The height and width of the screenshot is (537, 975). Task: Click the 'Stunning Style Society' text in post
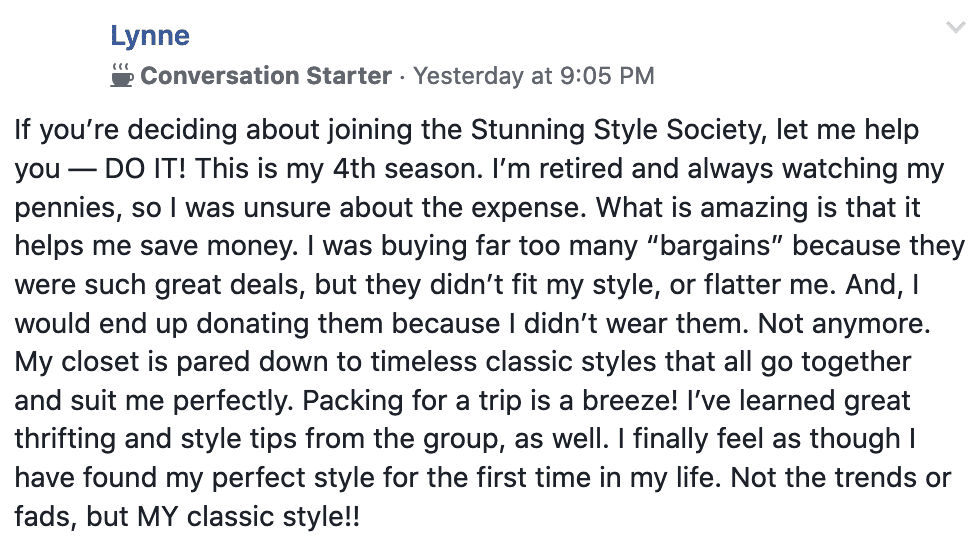616,131
